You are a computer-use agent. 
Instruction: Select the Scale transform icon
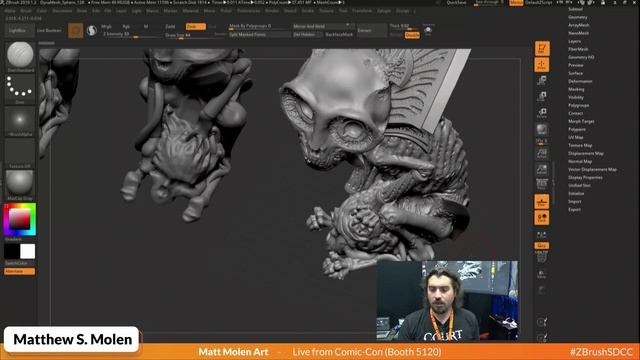[x=542, y=96]
